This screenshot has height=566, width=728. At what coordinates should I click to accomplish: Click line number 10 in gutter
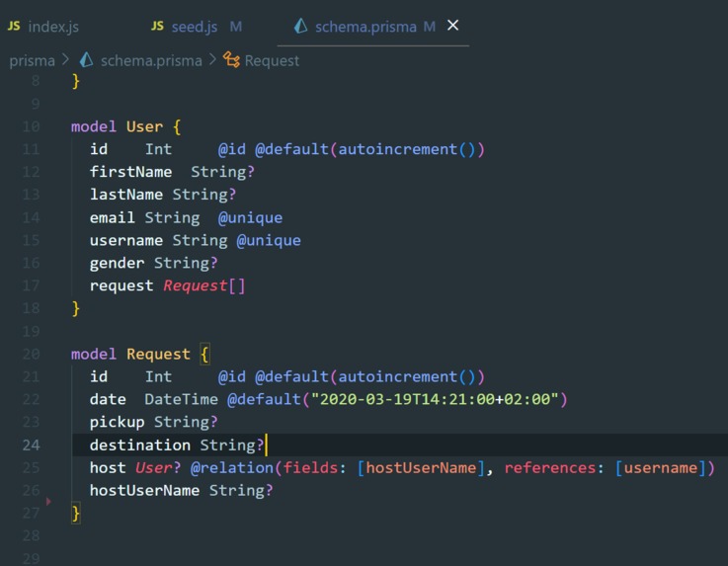[31, 126]
